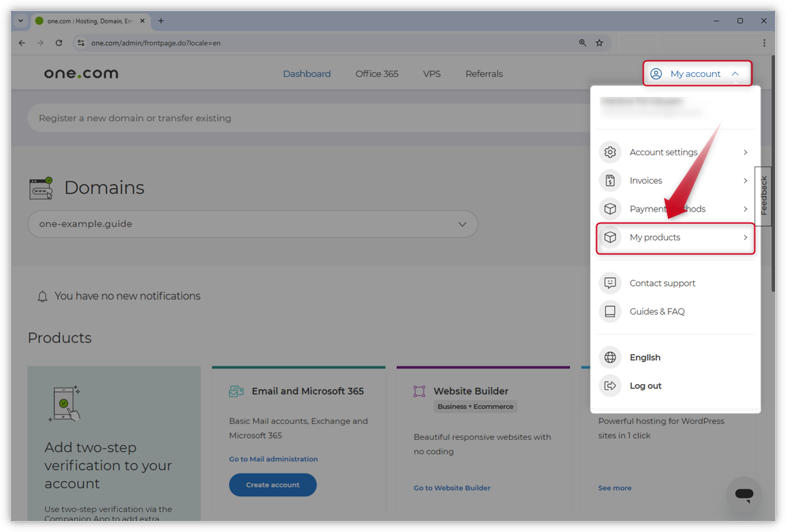Click the Invoices dollar icon

610,180
